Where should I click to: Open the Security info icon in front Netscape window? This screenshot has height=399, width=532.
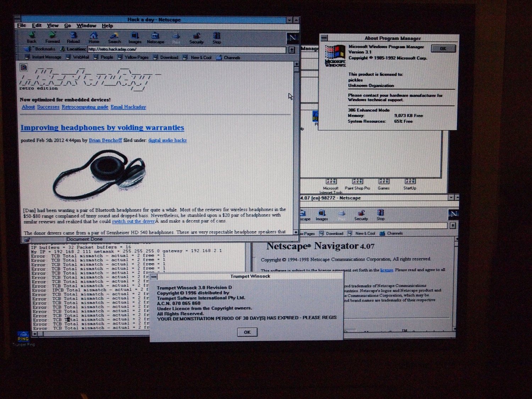196,37
